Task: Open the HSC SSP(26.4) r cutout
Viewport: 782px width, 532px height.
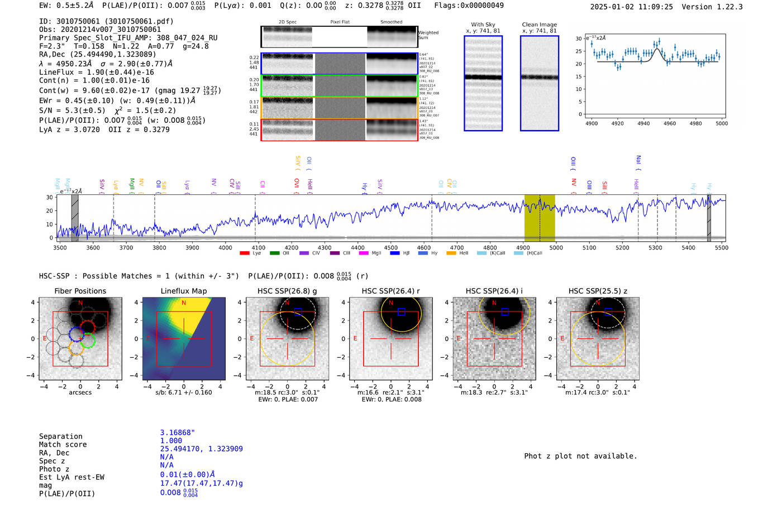Action: (x=391, y=338)
